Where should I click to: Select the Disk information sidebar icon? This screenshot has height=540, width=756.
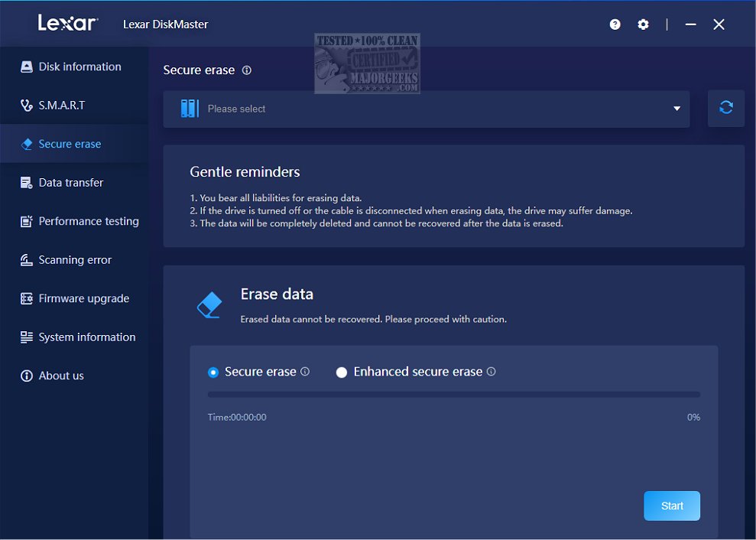(25, 67)
